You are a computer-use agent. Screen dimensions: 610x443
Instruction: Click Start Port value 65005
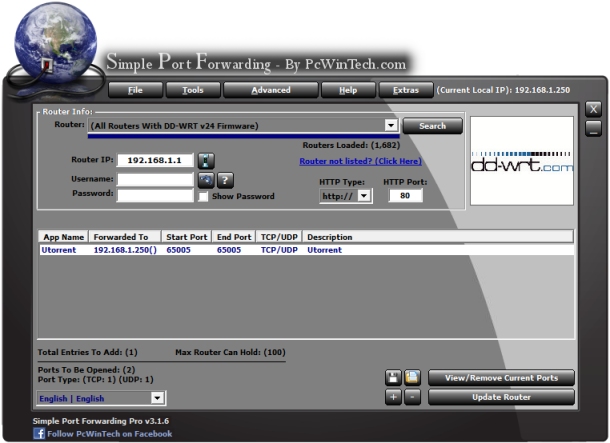[179, 250]
